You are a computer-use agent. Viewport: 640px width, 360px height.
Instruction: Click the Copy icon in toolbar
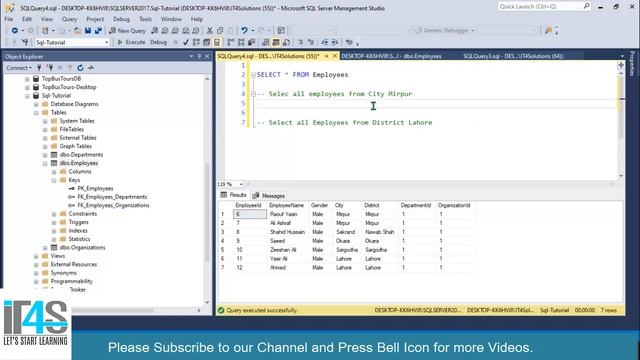point(220,31)
